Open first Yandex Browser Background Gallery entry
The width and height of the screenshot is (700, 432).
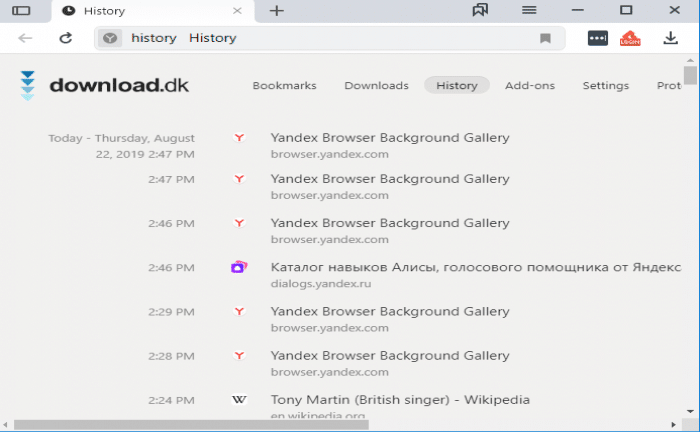pyautogui.click(x=390, y=137)
